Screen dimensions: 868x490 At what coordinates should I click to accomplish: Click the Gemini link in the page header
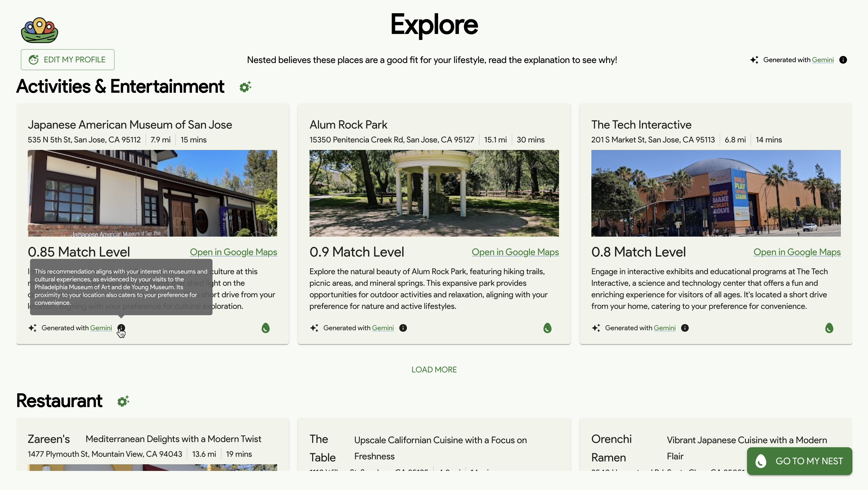pyautogui.click(x=822, y=60)
